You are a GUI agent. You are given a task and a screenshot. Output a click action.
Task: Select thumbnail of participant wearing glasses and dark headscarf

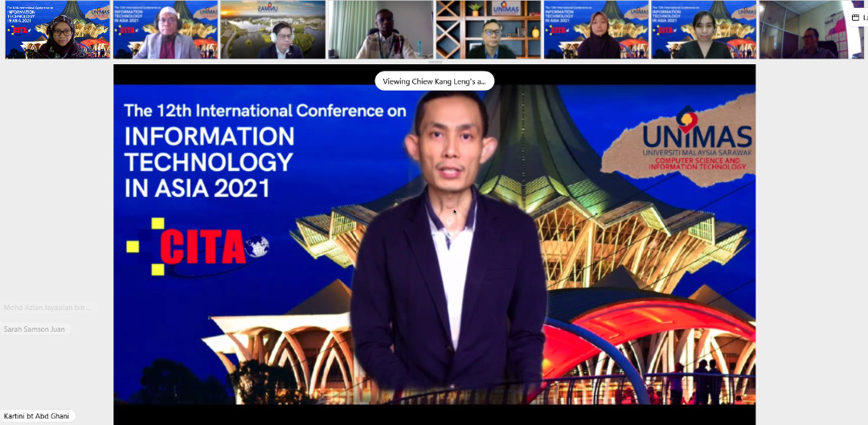click(58, 30)
